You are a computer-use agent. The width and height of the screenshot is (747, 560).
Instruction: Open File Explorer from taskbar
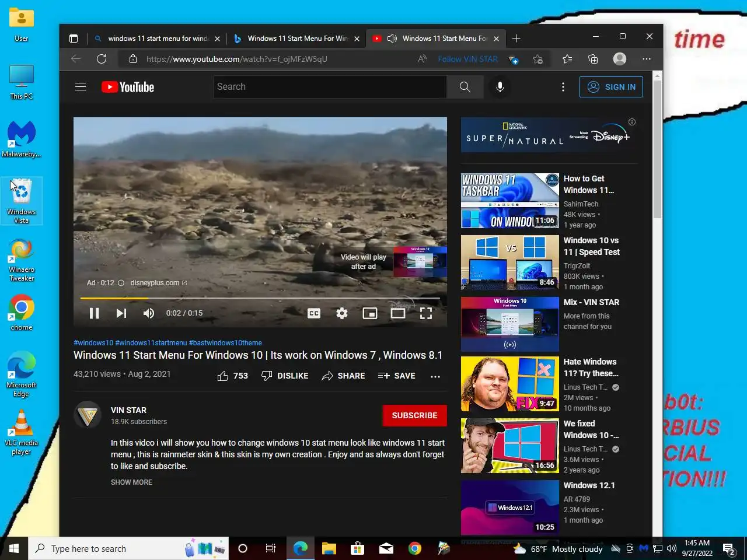(x=329, y=548)
